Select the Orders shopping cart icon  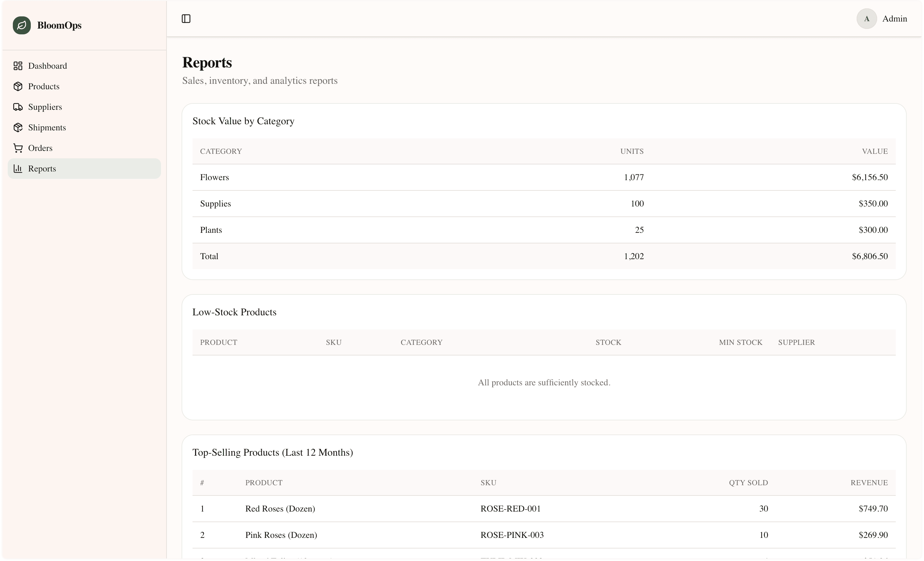18,148
